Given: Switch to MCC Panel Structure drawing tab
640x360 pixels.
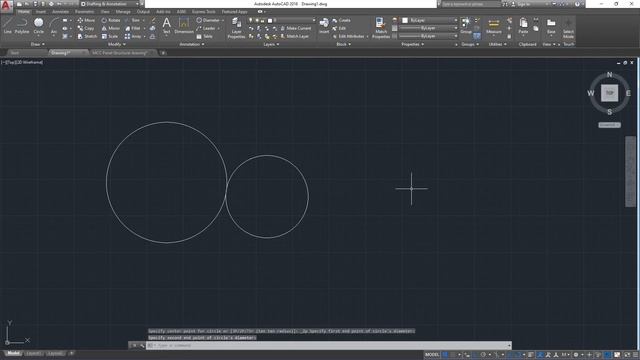Looking at the screenshot, I should click(120, 53).
